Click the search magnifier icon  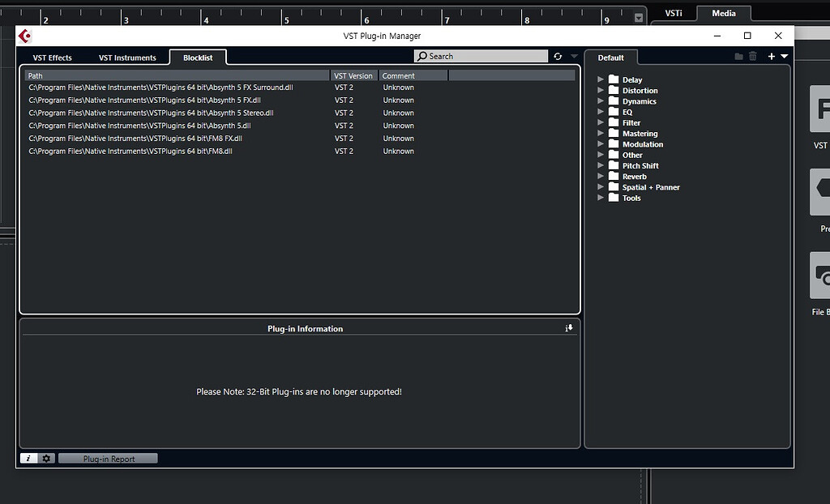coord(422,56)
